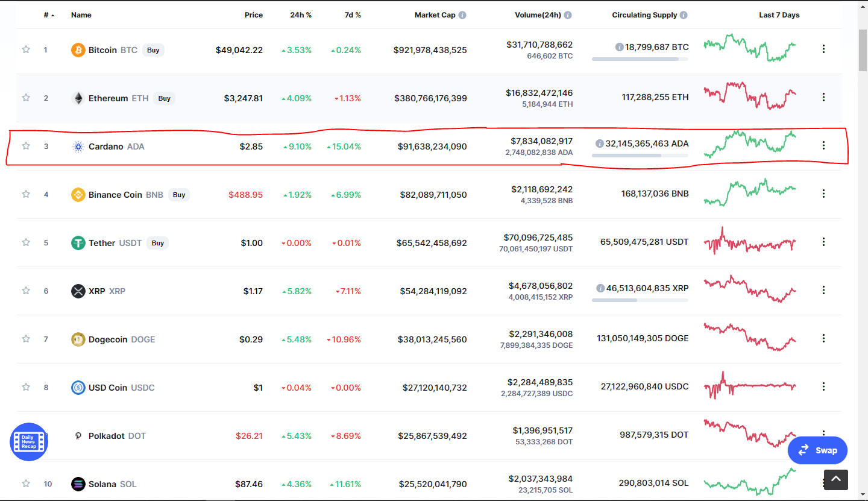Open the Cardano ADA coin page link
Viewport: 868px width, 501px height.
[x=116, y=147]
